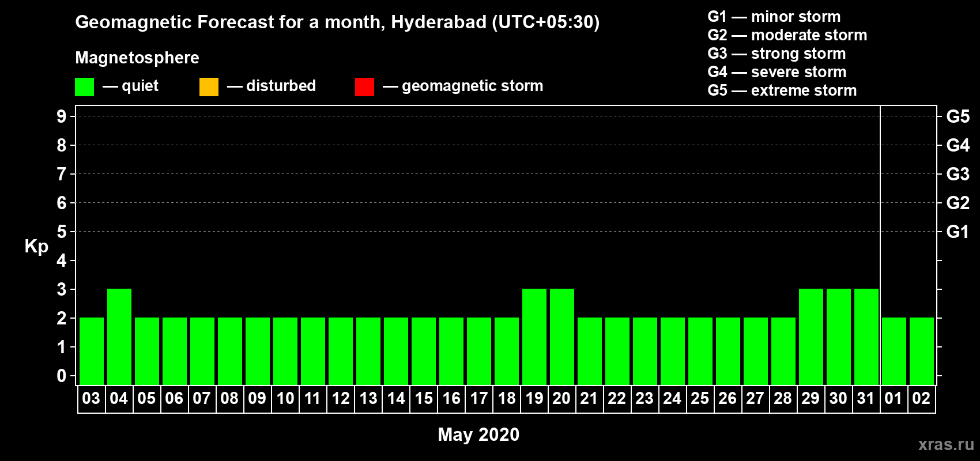The image size is (980, 461).
Task: Click the Kp axis value 0
Action: 62,376
